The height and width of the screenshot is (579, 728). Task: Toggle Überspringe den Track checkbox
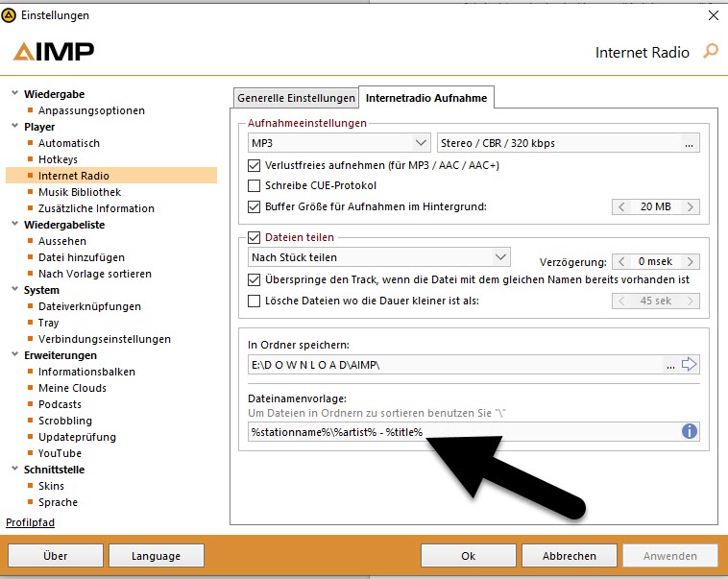(254, 279)
